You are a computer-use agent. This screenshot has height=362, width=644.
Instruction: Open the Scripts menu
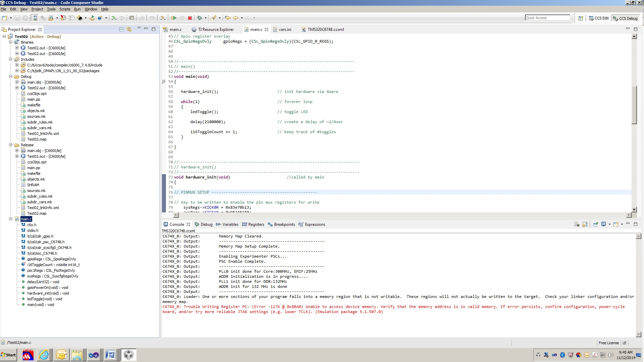pos(65,9)
